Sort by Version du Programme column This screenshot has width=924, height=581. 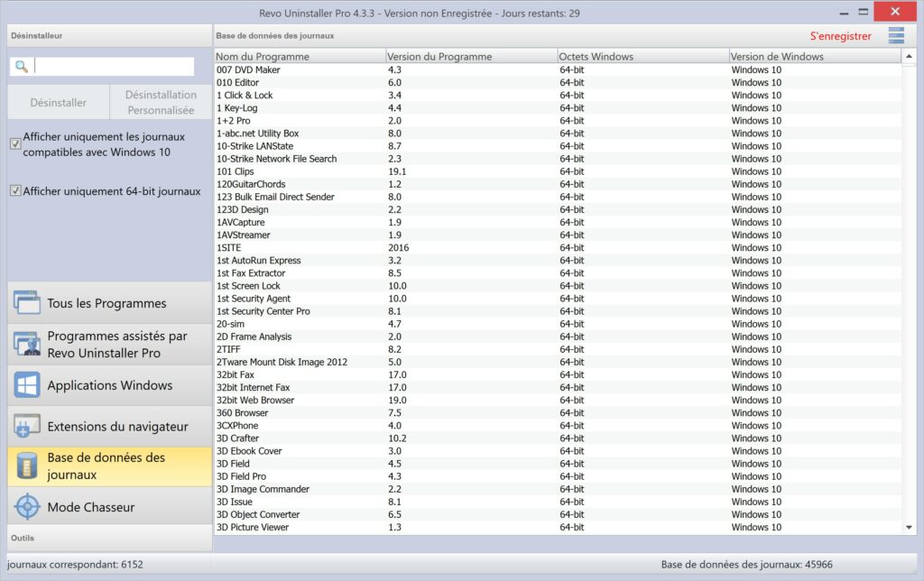coord(471,56)
